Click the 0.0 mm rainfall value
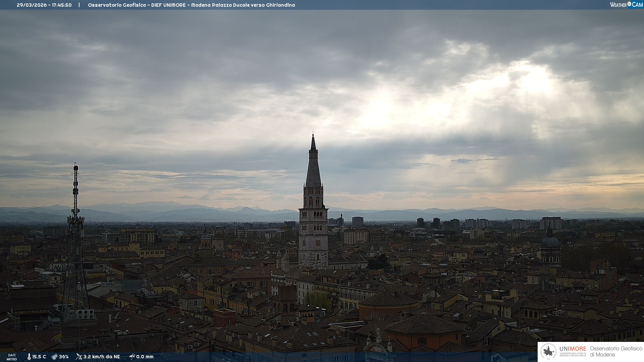Image resolution: width=644 pixels, height=362 pixels. pyautogui.click(x=145, y=357)
